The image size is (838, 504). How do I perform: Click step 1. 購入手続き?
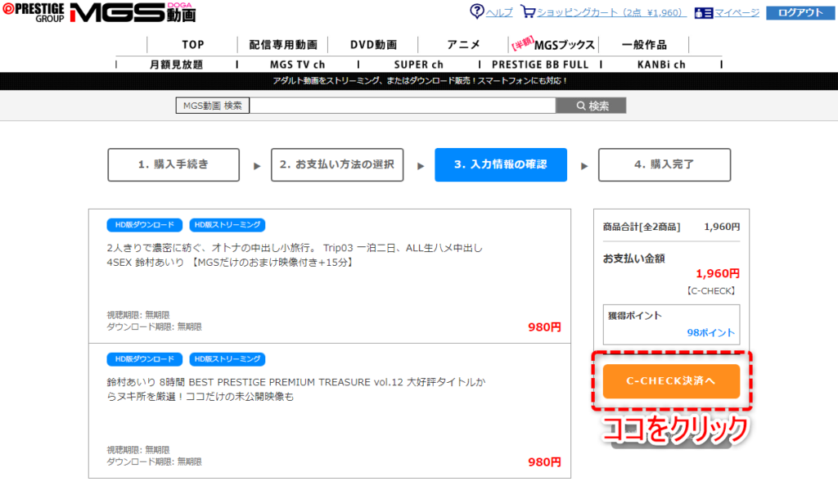tap(173, 164)
